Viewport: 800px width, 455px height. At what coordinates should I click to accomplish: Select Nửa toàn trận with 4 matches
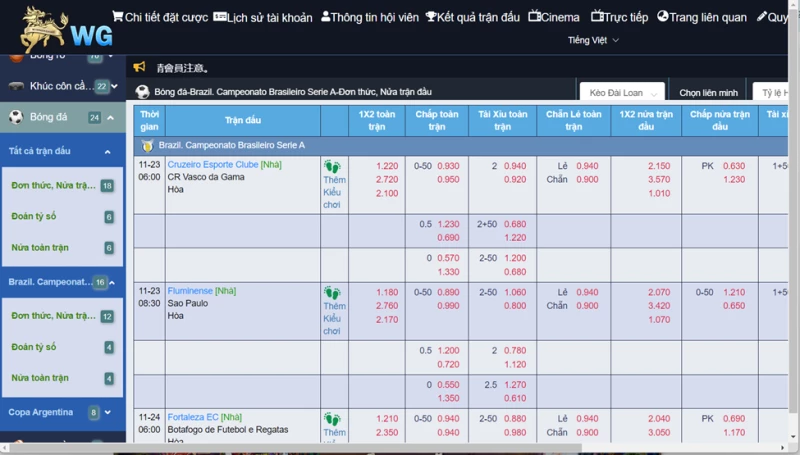click(62, 378)
